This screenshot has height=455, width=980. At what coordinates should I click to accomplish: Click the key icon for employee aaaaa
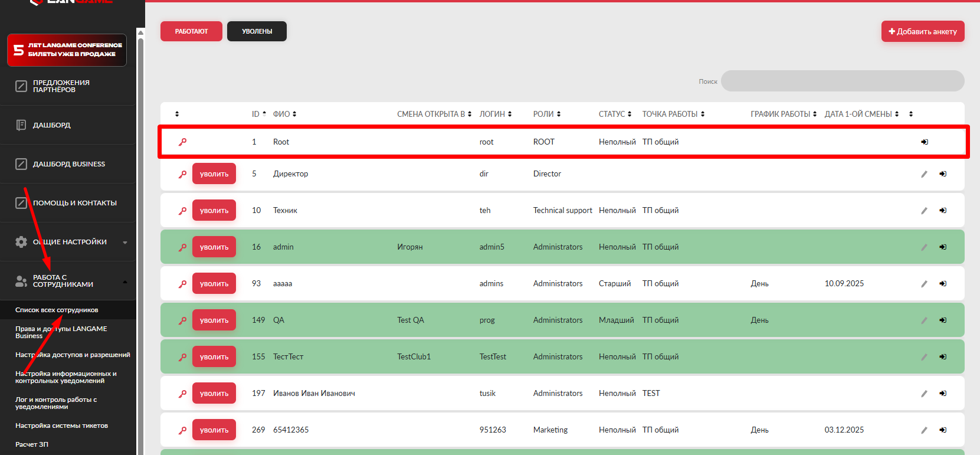[x=182, y=284]
